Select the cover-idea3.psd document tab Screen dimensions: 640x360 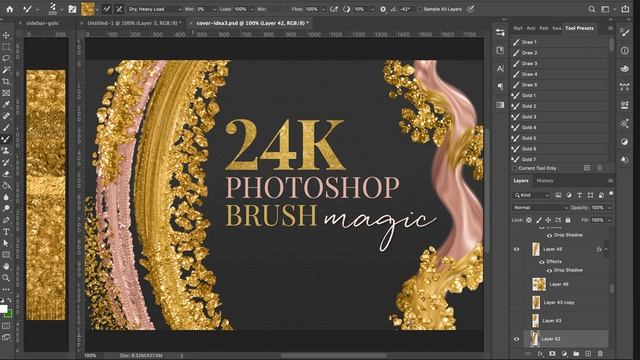pos(252,23)
